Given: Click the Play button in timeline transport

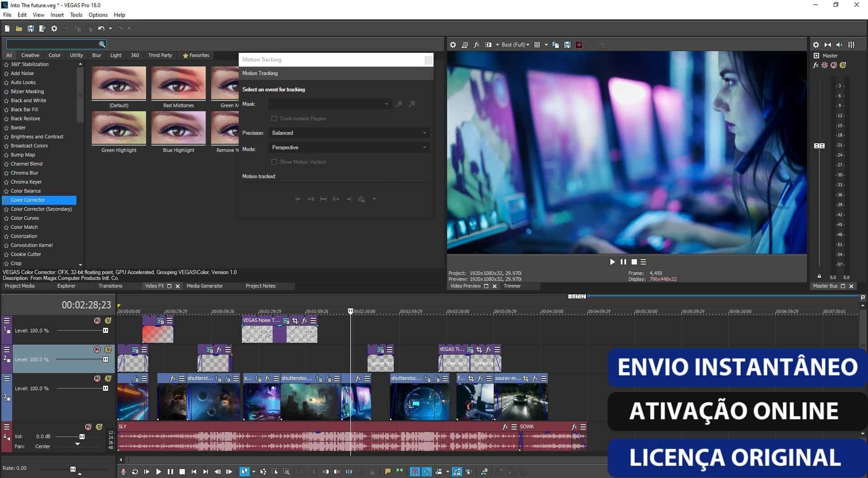Looking at the screenshot, I should click(158, 472).
